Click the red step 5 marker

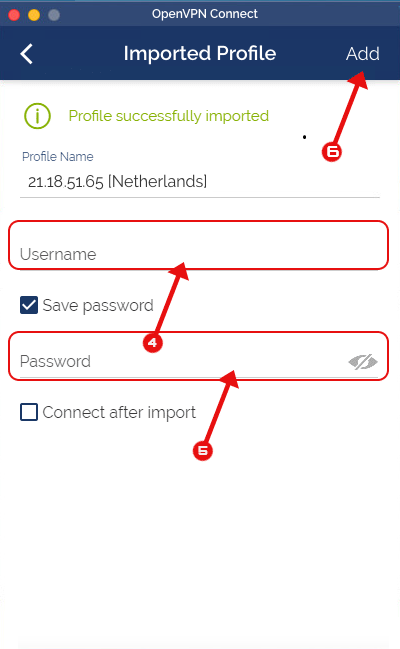[x=202, y=451]
